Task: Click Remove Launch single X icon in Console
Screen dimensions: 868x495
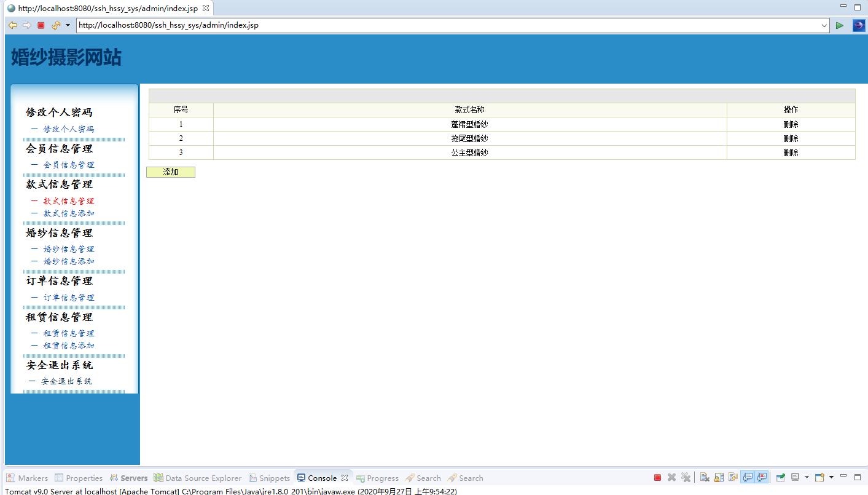Action: point(671,477)
